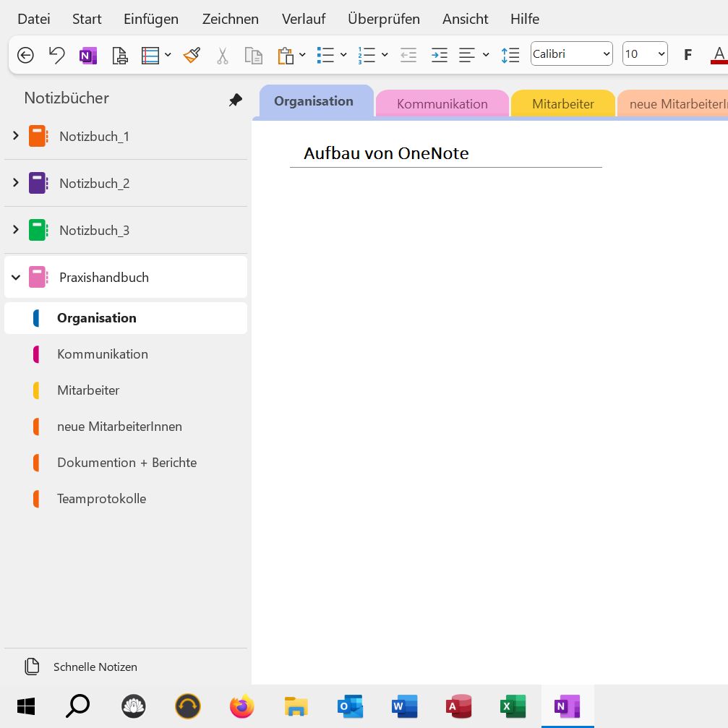Expand Notizbuch_2 chevron
The height and width of the screenshot is (728, 728).
pyautogui.click(x=16, y=182)
